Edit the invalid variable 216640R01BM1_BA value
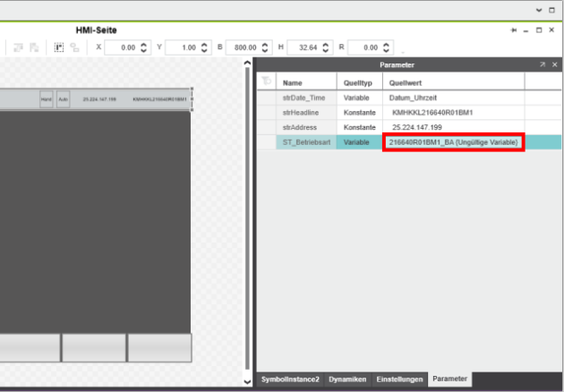The width and height of the screenshot is (564, 392). 453,142
